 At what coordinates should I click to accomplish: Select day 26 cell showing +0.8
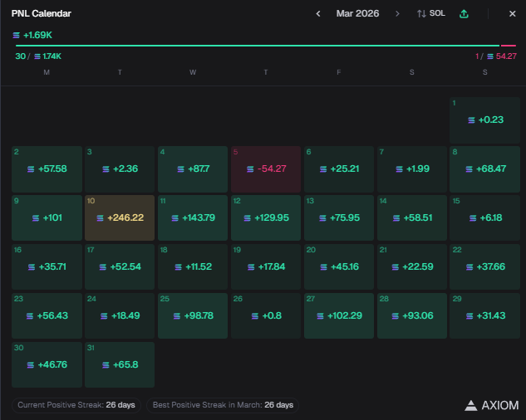tap(266, 316)
